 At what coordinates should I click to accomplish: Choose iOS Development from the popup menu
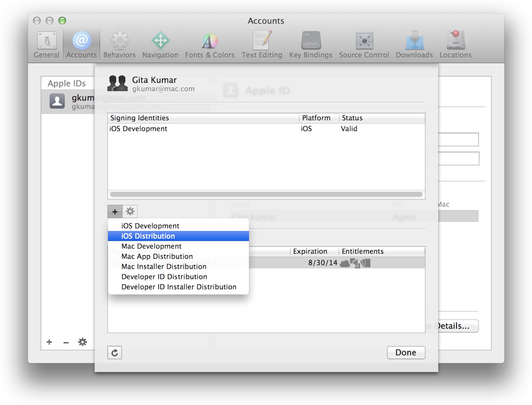pos(178,226)
